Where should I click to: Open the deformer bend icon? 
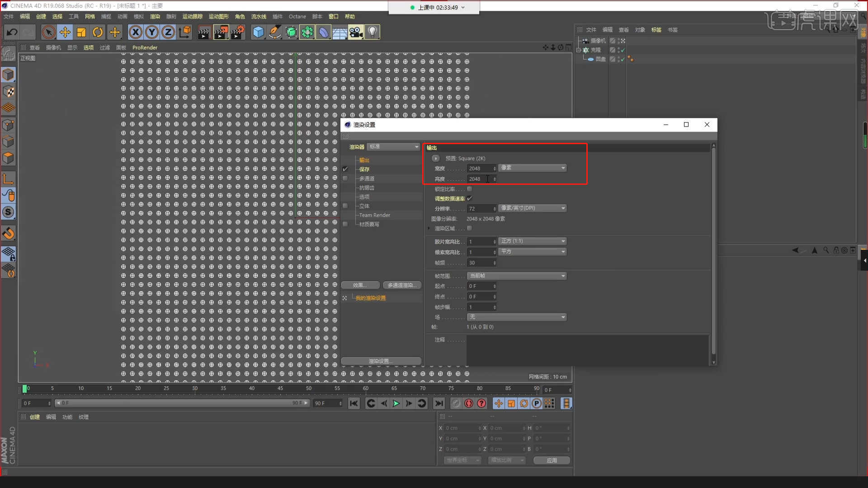(x=324, y=32)
